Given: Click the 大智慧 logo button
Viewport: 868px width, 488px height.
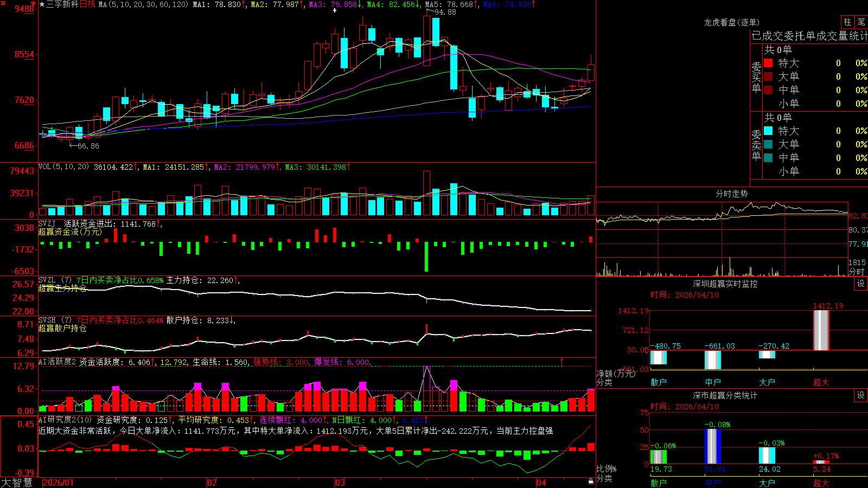Looking at the screenshot, I should tap(17, 482).
